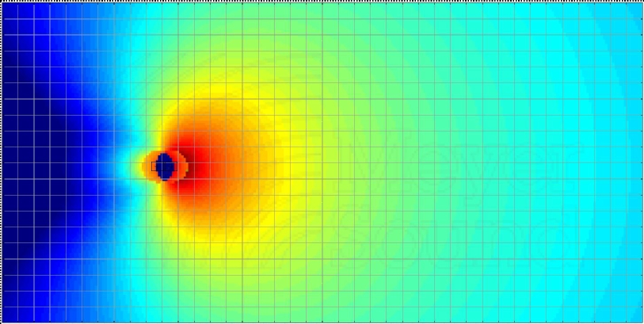The height and width of the screenshot is (324, 644).
Task: Click the dark blue ellipse inside the hot spot
Action: [x=165, y=166]
